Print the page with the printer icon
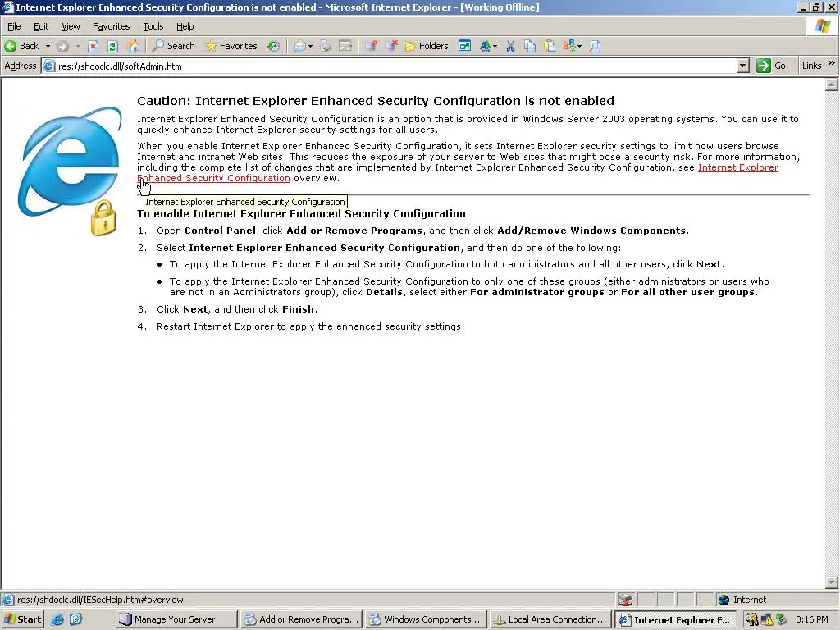This screenshot has width=840, height=630. click(x=325, y=46)
